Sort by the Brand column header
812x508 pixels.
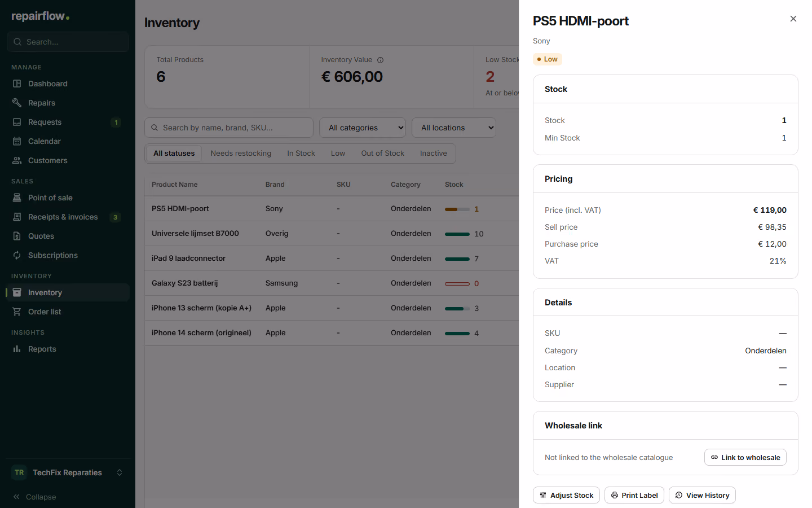pos(275,185)
